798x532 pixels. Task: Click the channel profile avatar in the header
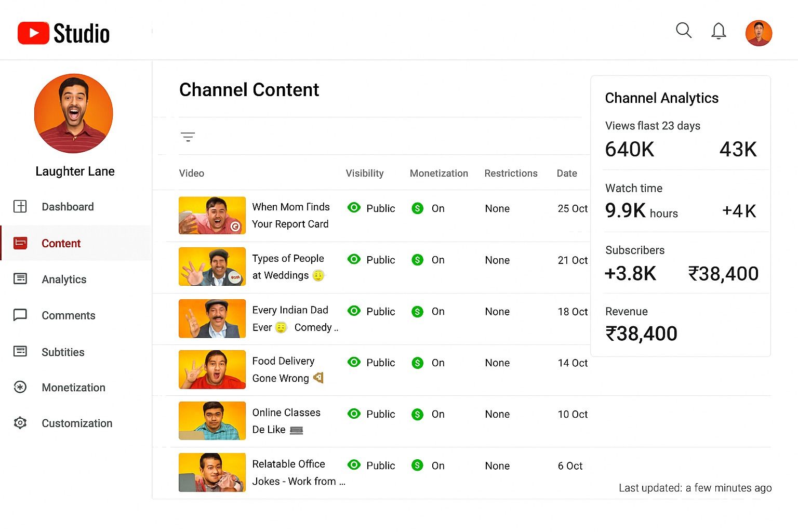point(759,32)
